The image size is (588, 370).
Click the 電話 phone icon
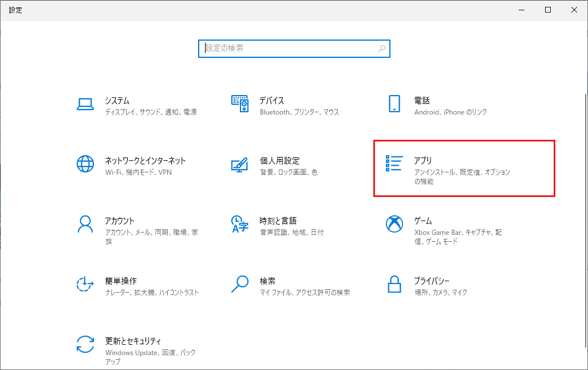(x=394, y=104)
